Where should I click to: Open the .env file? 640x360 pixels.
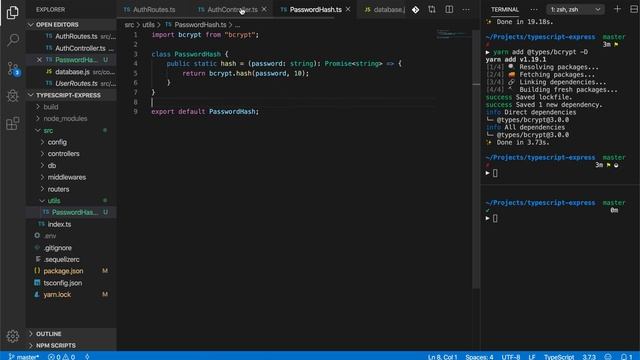(x=50, y=236)
